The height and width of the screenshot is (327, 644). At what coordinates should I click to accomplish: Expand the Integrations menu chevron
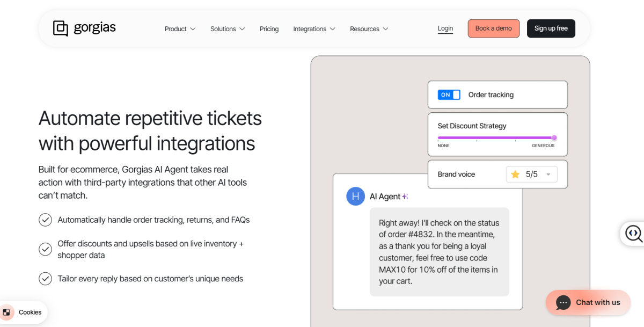(332, 29)
